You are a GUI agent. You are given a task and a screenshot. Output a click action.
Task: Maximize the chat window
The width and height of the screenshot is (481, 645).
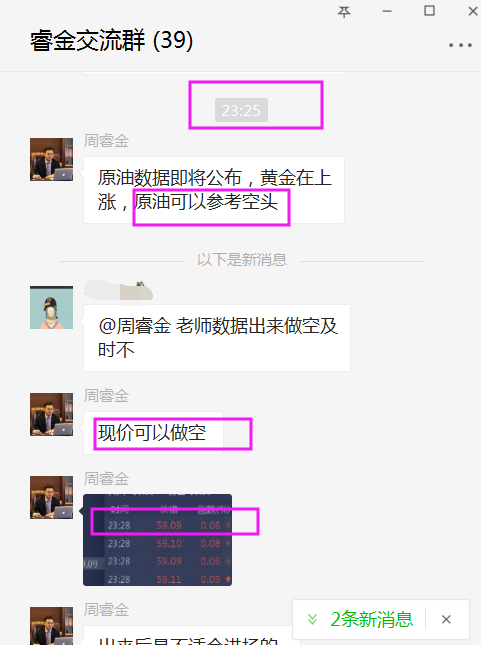429,11
